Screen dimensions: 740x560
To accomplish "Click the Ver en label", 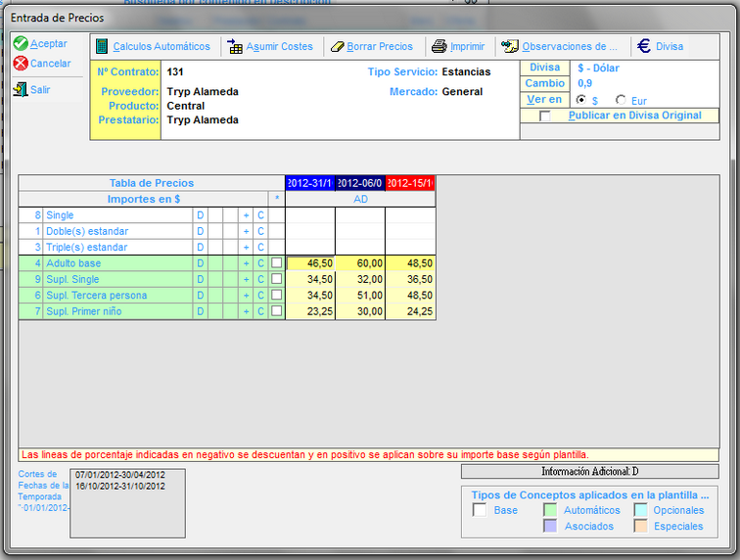I will pyautogui.click(x=544, y=100).
